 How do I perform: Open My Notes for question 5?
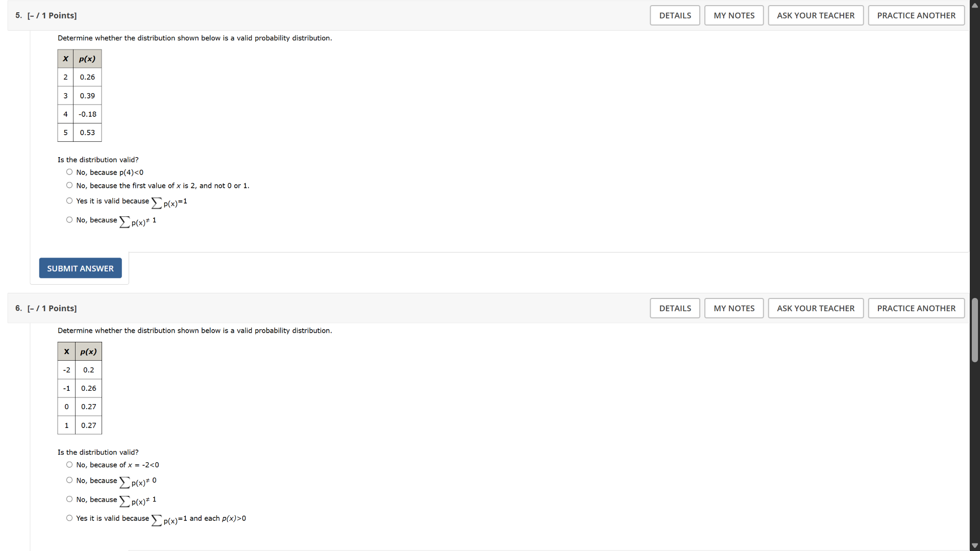pos(733,15)
